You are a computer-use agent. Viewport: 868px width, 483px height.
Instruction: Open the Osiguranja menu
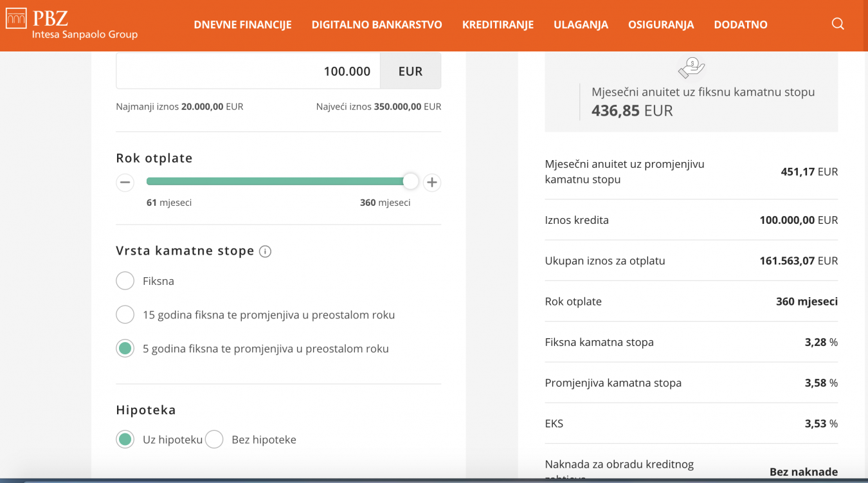661,25
